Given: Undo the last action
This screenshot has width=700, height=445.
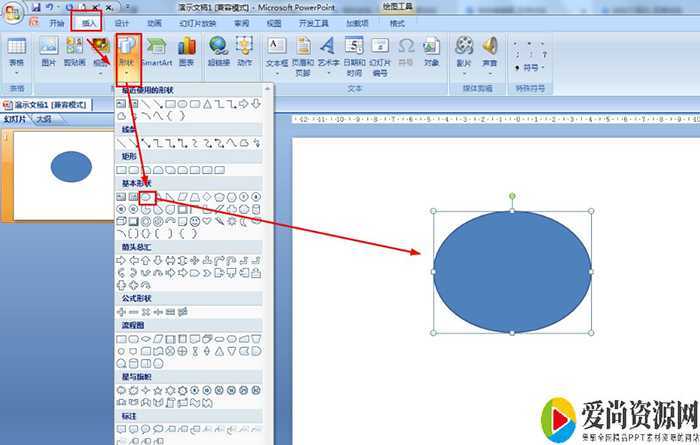Looking at the screenshot, I should coord(50,7).
